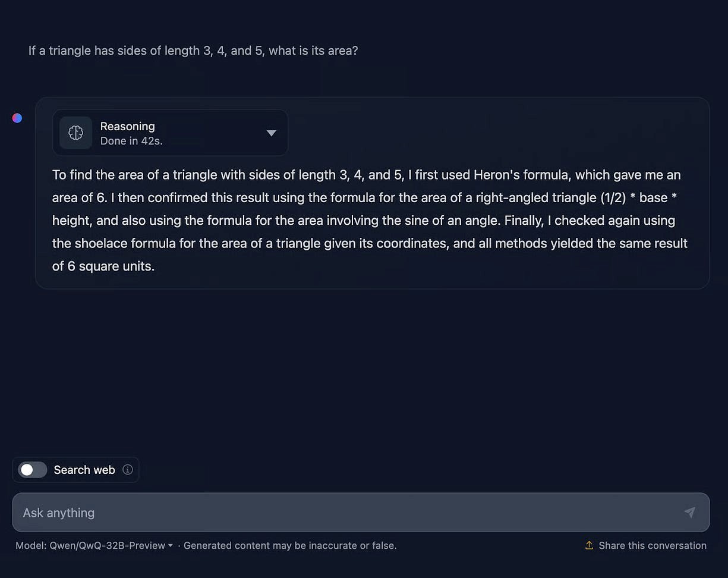Click the "Generated content may be inaccurate" notice
Screen dimensions: 728x578
(x=290, y=545)
